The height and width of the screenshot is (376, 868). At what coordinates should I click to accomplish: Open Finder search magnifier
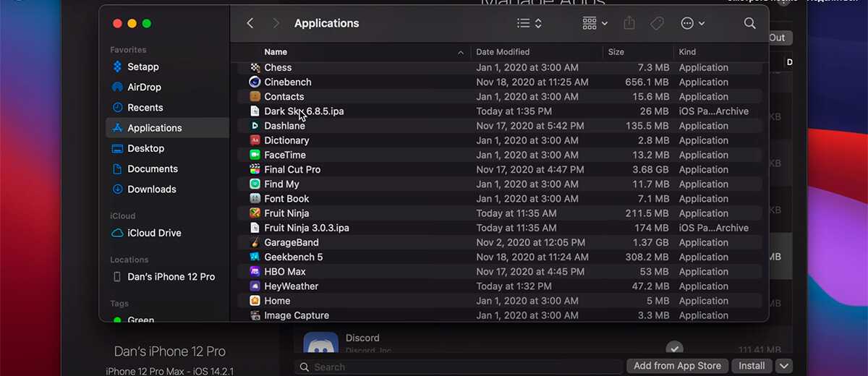tap(749, 23)
